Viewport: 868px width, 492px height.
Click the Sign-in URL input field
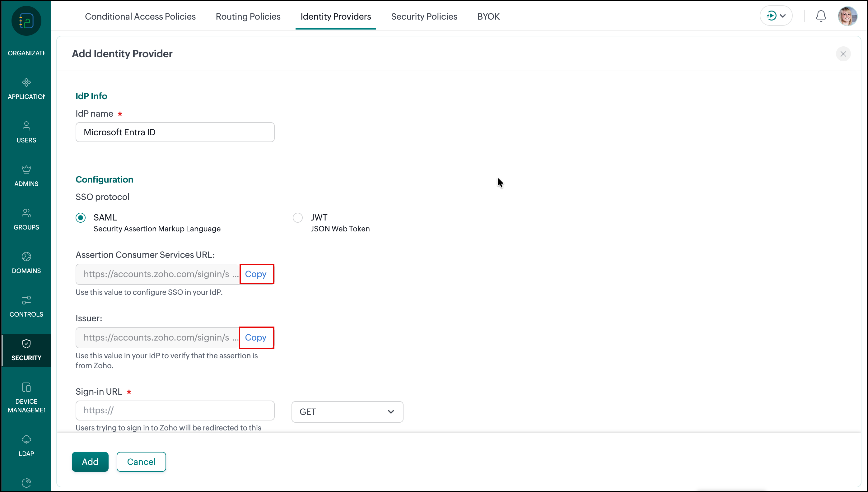[x=175, y=410]
